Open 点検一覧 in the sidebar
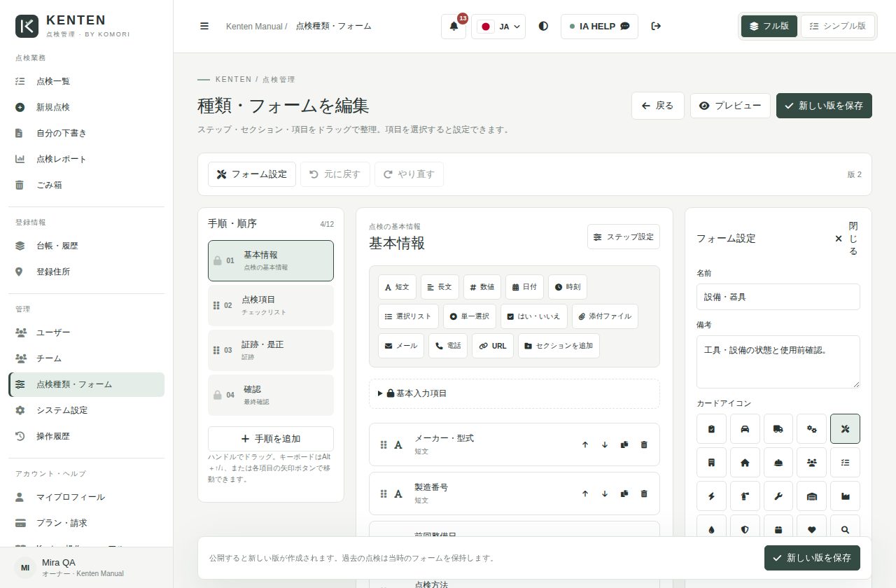Viewport: 896px width, 588px height. tap(87, 81)
